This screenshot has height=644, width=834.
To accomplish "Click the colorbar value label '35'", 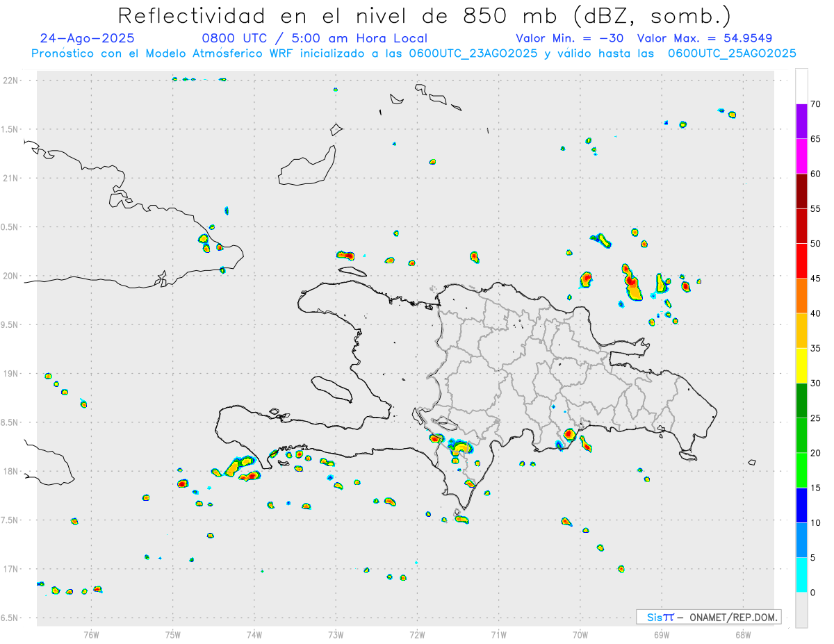I will tap(816, 348).
